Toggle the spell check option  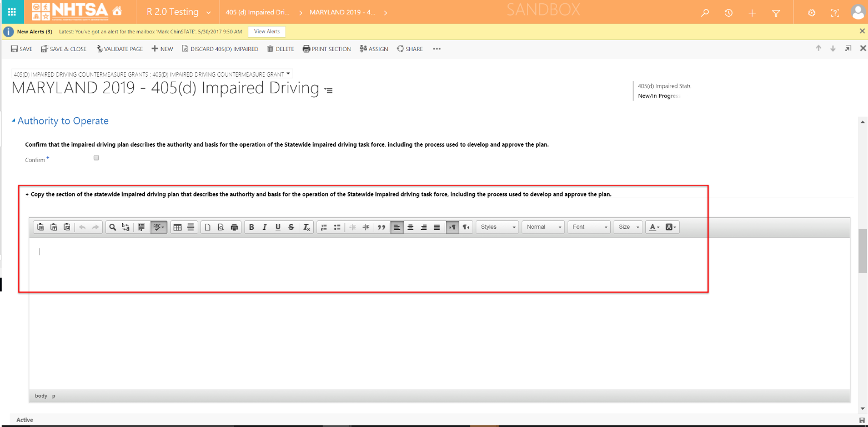tap(158, 227)
